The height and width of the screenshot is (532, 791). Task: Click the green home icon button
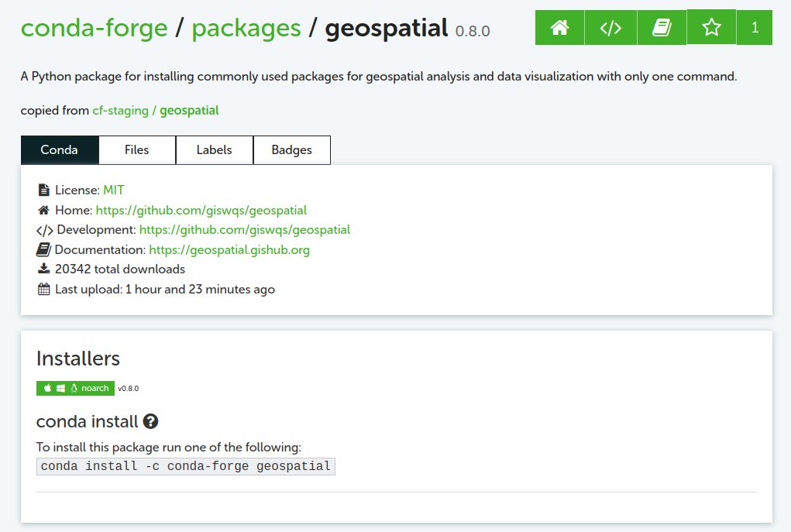point(559,27)
